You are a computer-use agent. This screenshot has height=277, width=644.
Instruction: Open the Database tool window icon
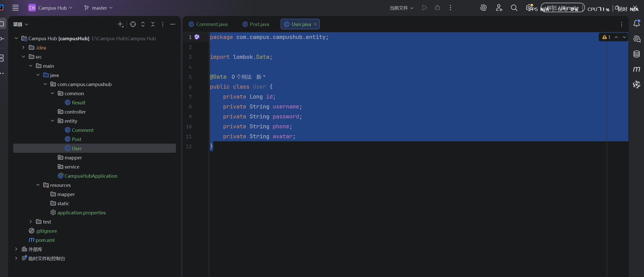click(636, 54)
